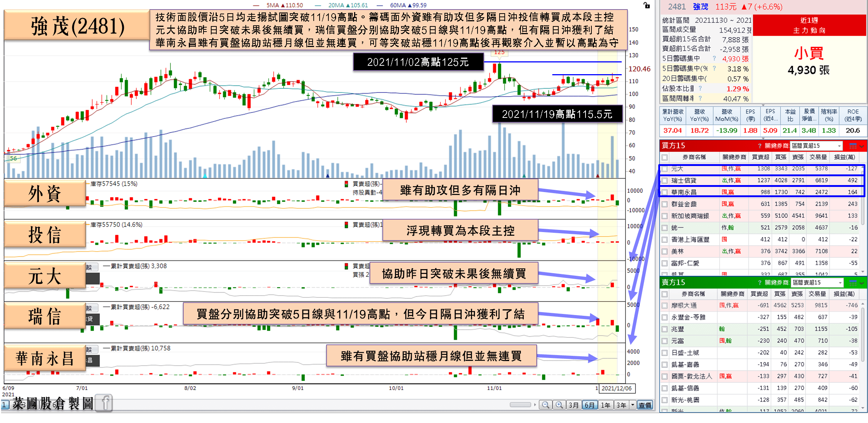
Task: Click the Facebook icon in watermark
Action: point(105,403)
